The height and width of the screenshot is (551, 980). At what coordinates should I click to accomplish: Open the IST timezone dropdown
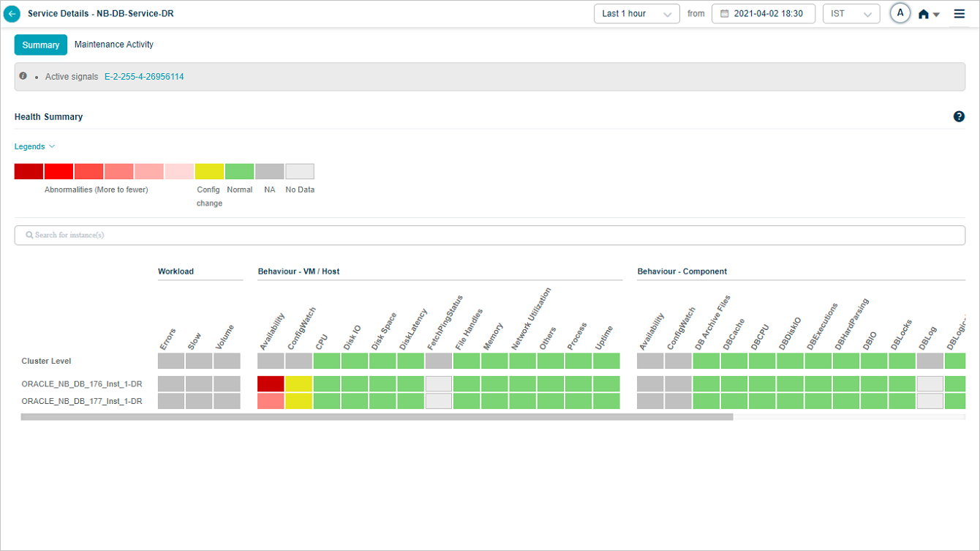point(851,14)
